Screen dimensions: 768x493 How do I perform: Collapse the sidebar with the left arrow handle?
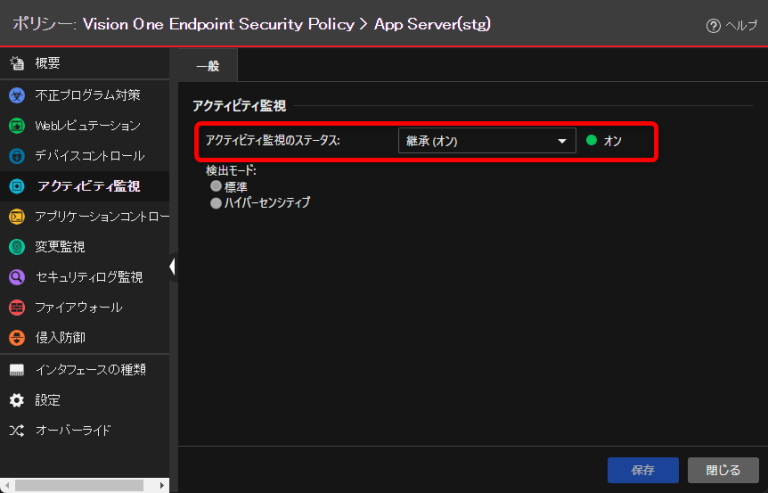pos(172,267)
